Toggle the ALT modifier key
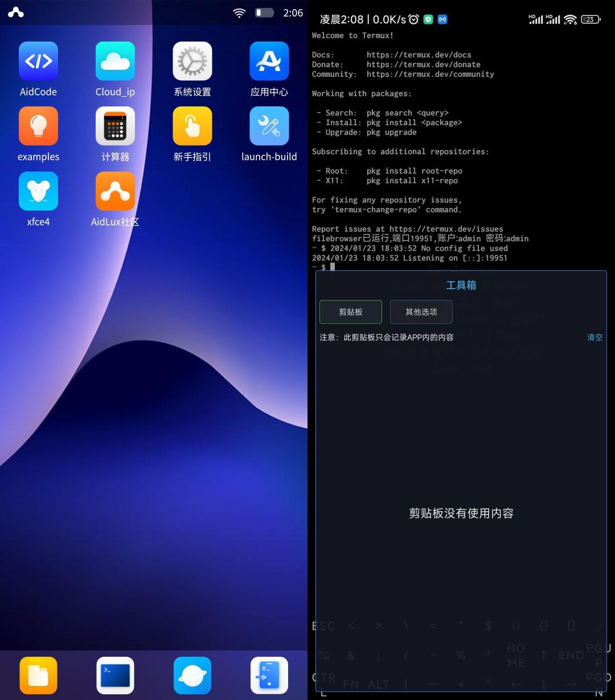This screenshot has width=615, height=700. click(x=377, y=684)
